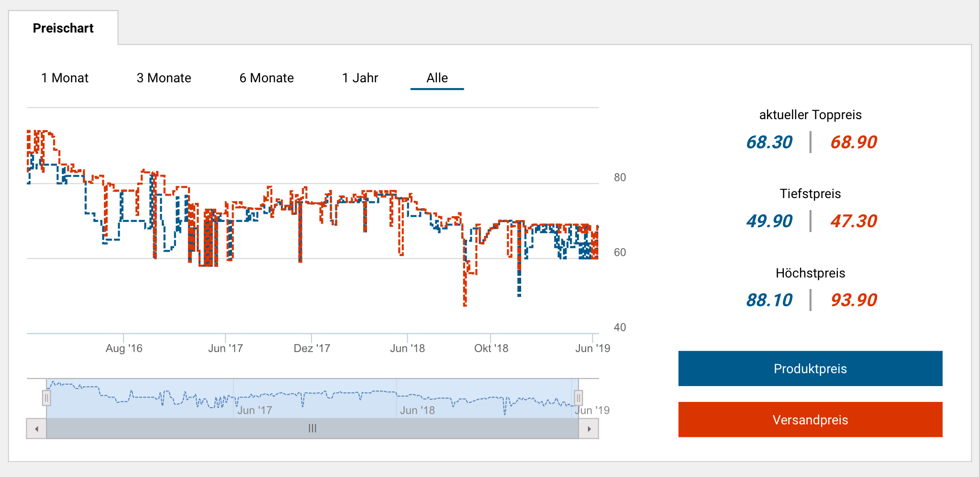Click the blue current top price 68.30
The height and width of the screenshot is (477, 980).
(769, 142)
